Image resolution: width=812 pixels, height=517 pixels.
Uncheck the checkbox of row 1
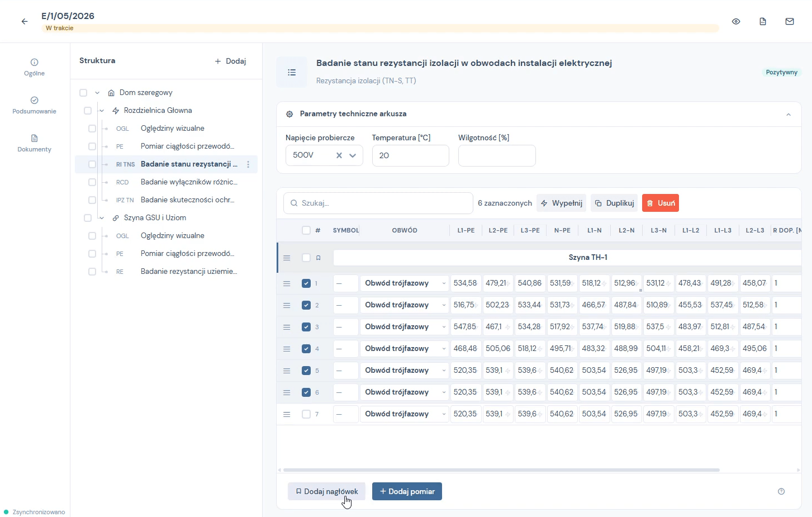[x=306, y=283]
